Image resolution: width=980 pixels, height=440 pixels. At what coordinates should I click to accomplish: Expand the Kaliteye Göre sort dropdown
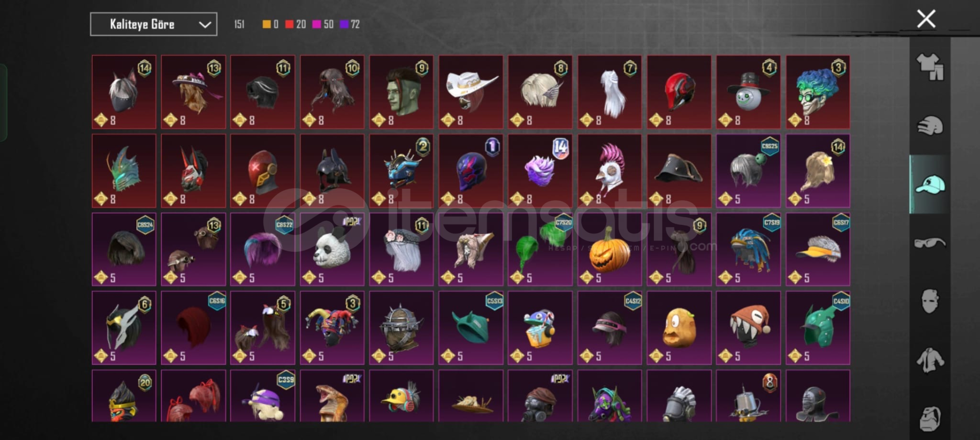click(154, 24)
